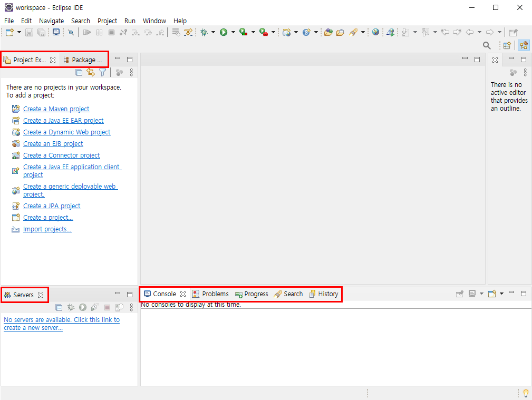Open the Project menu
The image size is (532, 400).
pos(107,21)
